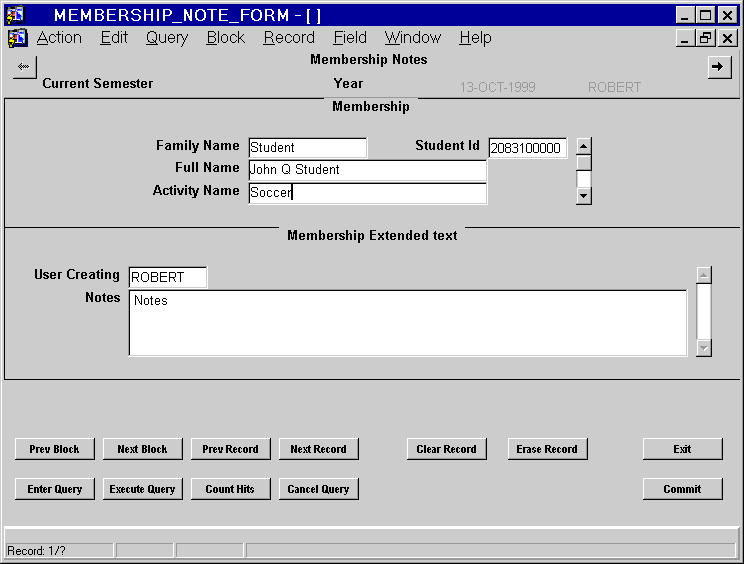Screen dimensions: 744x564
Task: Click the Execute Query button
Action: pyautogui.click(x=142, y=489)
